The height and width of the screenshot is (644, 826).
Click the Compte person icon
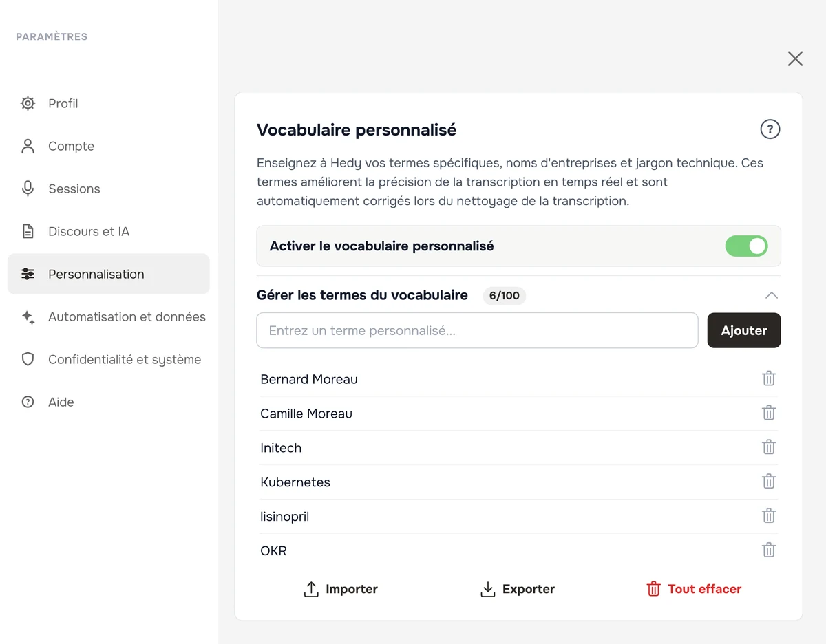[x=28, y=146]
